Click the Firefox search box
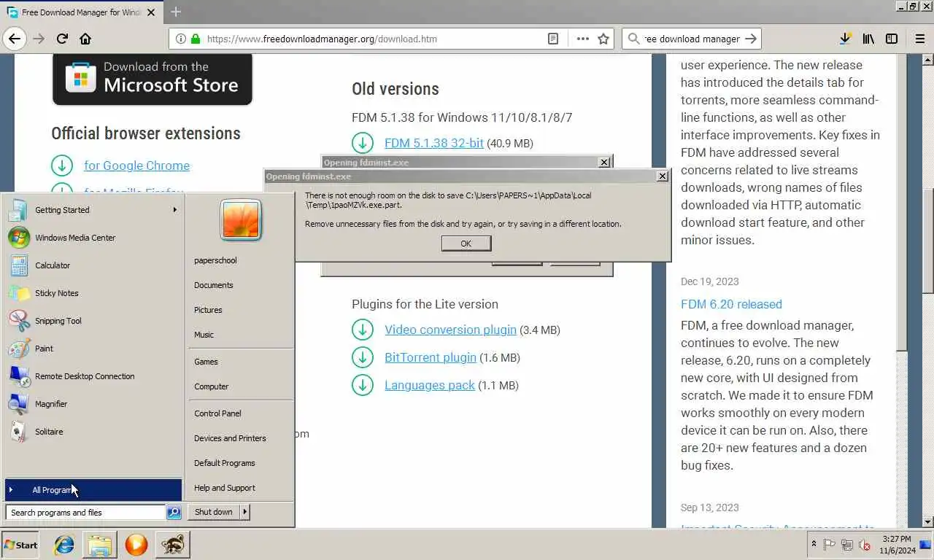 [x=691, y=39]
